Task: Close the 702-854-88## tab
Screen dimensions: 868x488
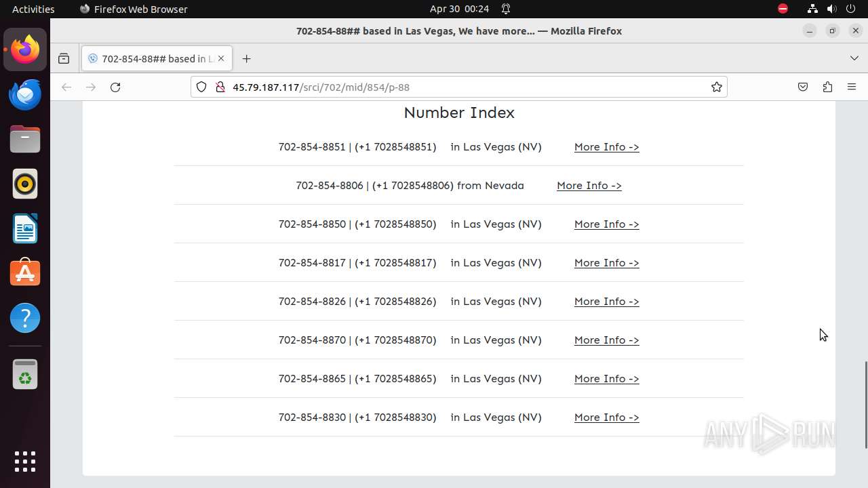Action: [x=221, y=59]
